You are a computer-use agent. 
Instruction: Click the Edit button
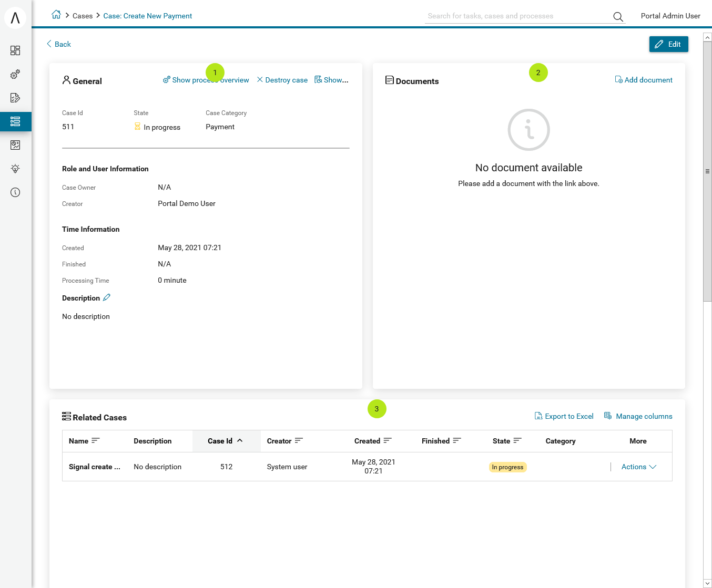(668, 44)
